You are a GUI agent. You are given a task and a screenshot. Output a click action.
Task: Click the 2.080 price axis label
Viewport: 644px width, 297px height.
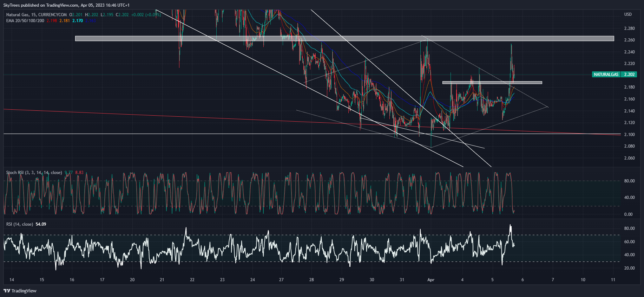tap(630, 146)
